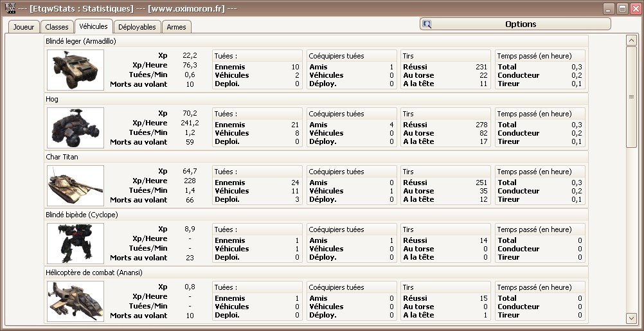Click the scrollbar down arrow
Image resolution: width=644 pixels, height=331 pixels.
coord(631,318)
